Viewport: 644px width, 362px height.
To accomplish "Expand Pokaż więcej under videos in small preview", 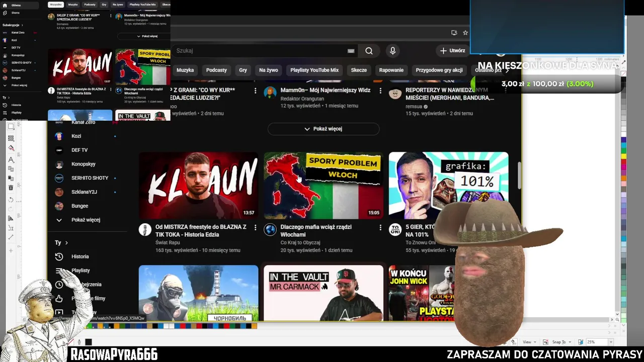I will [144, 36].
